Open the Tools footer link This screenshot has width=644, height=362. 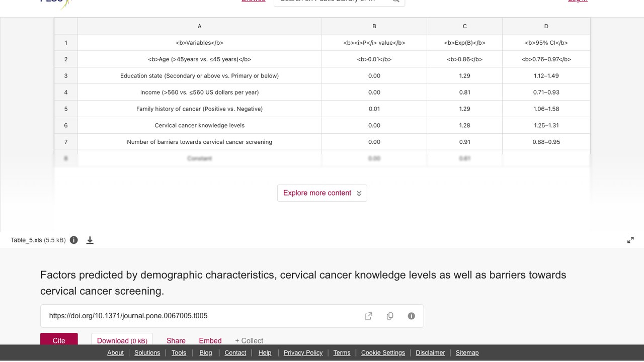179,353
